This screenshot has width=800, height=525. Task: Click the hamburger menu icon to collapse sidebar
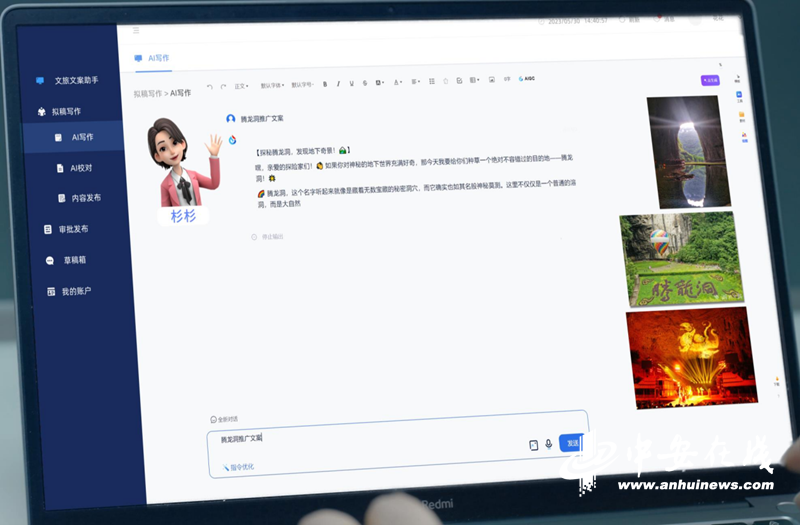click(136, 30)
